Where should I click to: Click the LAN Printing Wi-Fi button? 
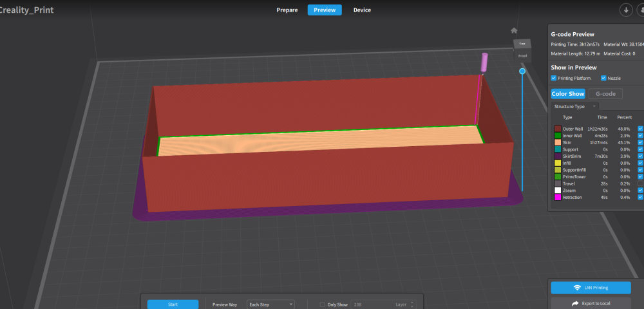tap(591, 288)
